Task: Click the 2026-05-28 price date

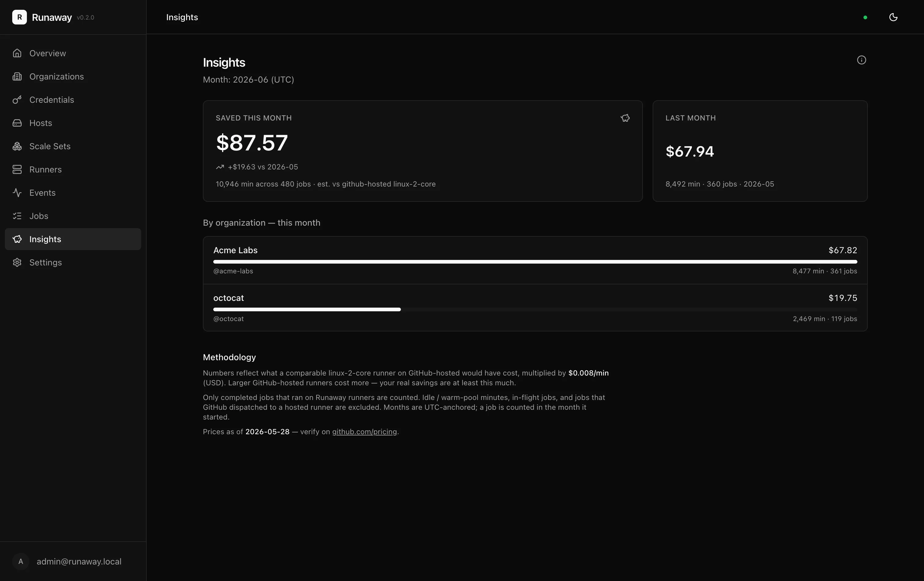Action: (x=267, y=432)
